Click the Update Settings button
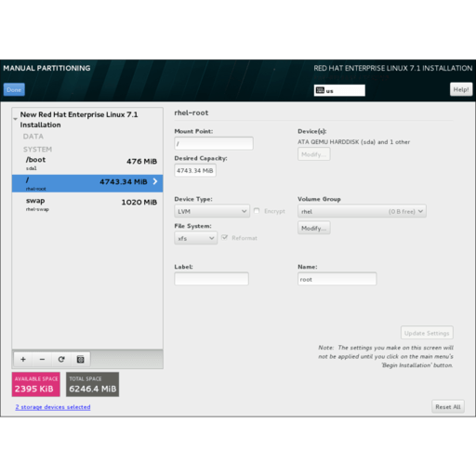The width and height of the screenshot is (476, 476). [427, 333]
